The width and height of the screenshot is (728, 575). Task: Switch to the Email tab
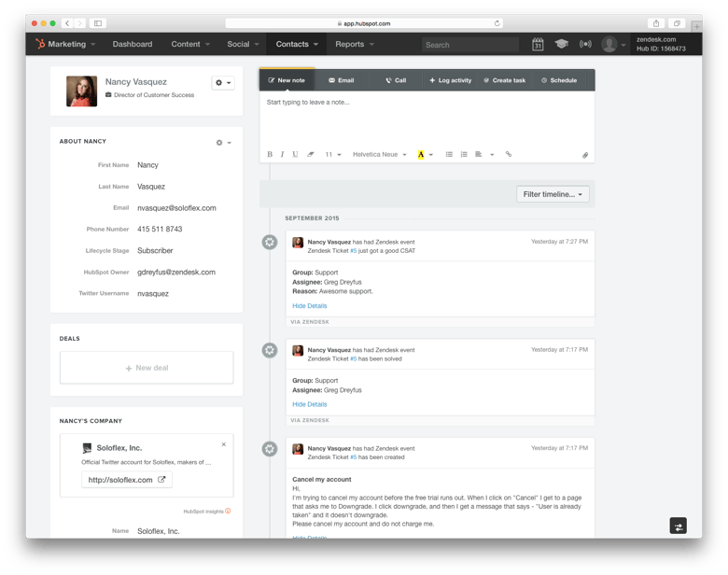pos(342,80)
